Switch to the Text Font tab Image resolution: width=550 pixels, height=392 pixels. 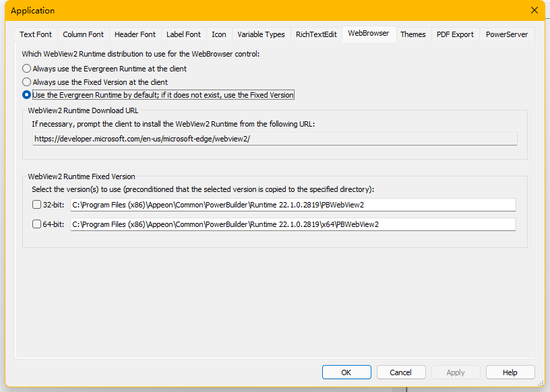[36, 34]
